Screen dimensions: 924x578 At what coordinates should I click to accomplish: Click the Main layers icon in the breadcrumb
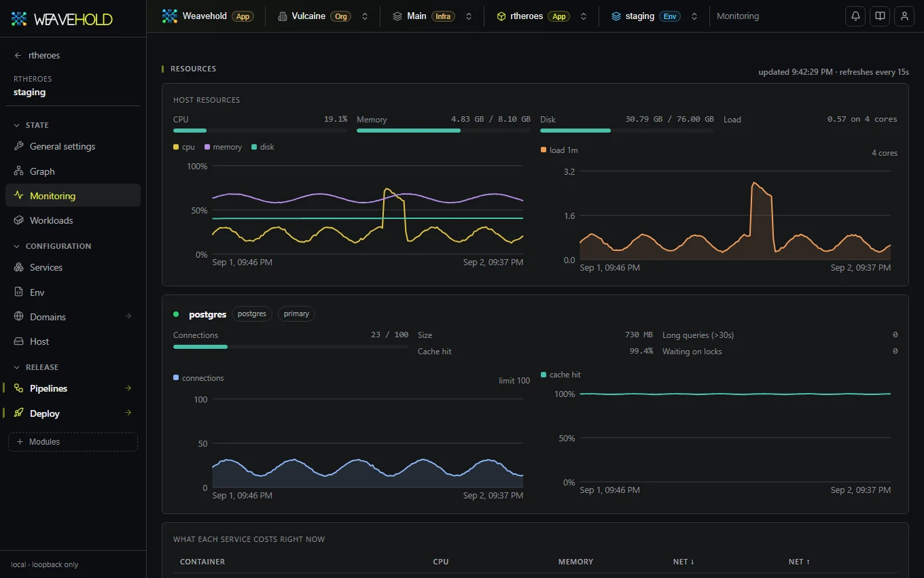click(397, 16)
